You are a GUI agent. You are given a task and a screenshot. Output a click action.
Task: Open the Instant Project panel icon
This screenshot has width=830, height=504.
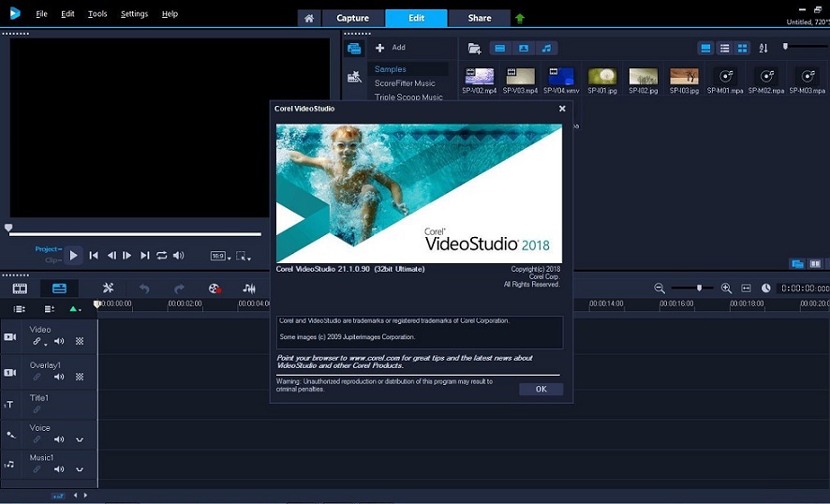(x=354, y=78)
